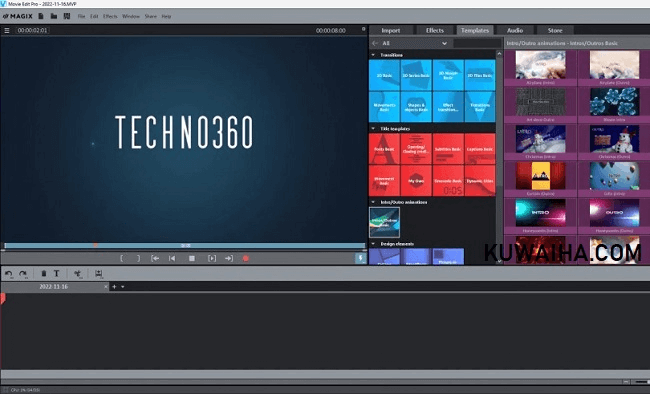The height and width of the screenshot is (394, 650).
Task: Click the save project disk icon
Action: coord(67,16)
